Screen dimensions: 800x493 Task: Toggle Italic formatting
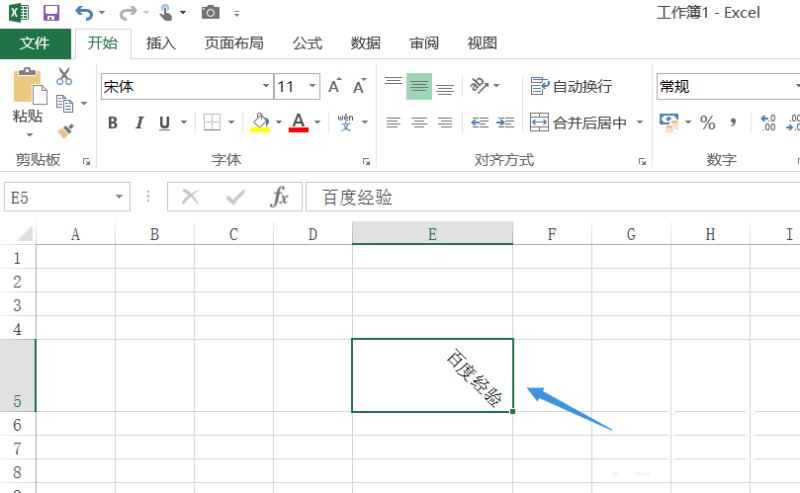[139, 122]
